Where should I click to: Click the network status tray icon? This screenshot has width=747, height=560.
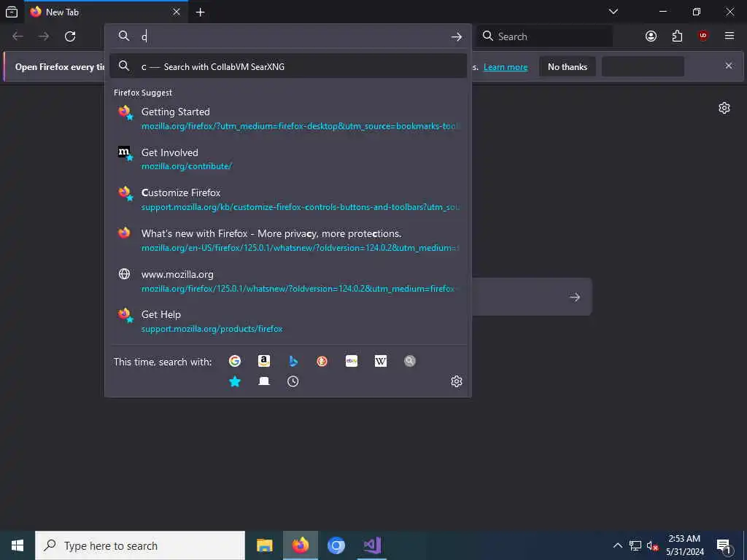[635, 545]
